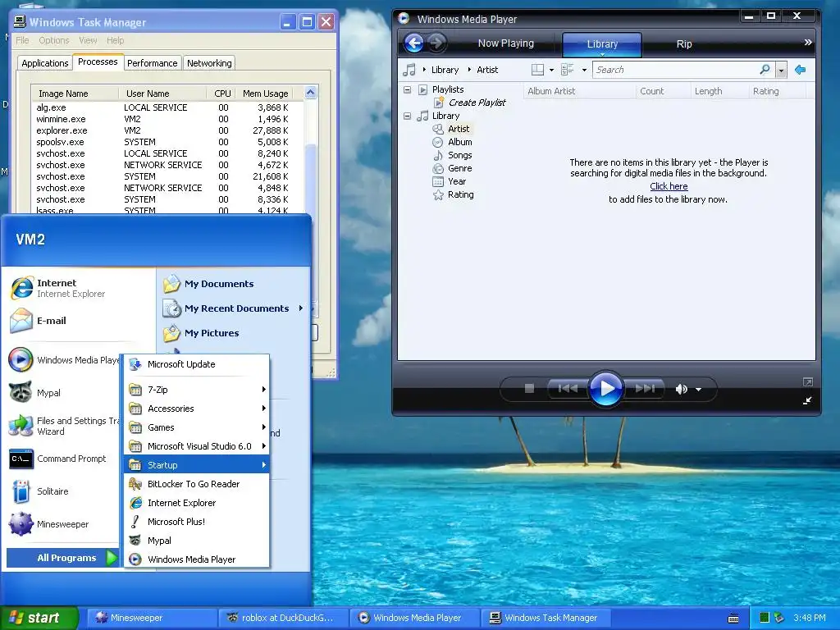Click the Previous track button

tap(568, 388)
